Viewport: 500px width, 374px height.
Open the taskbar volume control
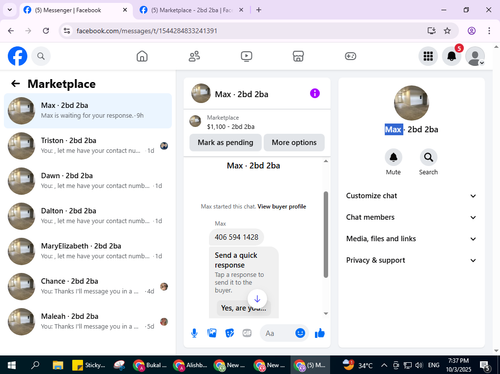(419, 365)
